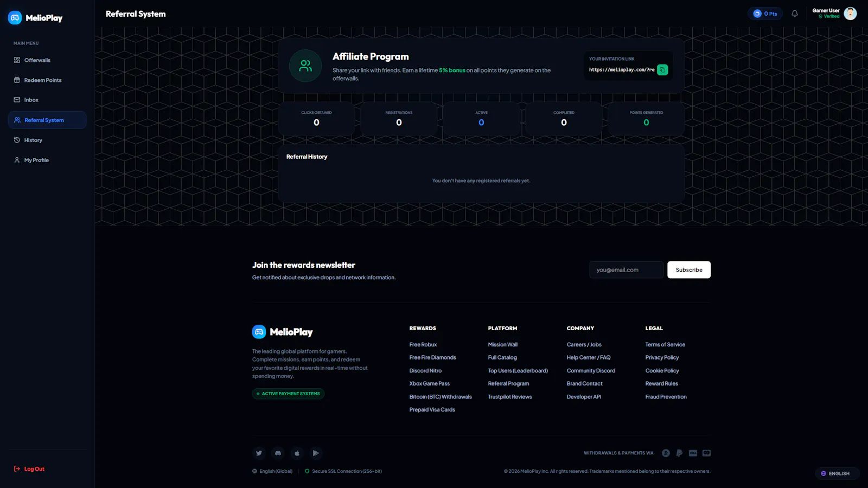Screen dimensions: 868x488
Task: Click the 0 Pts points balance badge
Action: [x=765, y=14]
